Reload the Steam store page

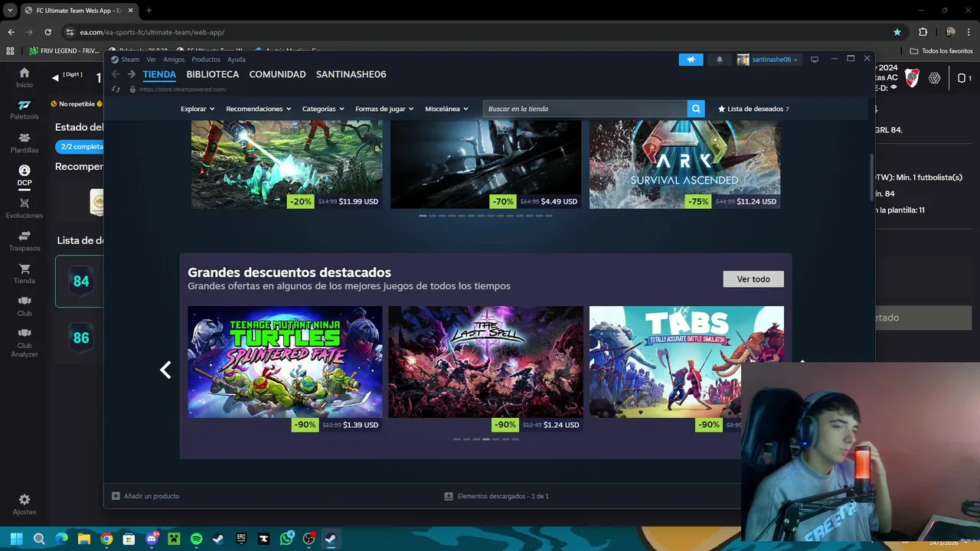coord(116,89)
